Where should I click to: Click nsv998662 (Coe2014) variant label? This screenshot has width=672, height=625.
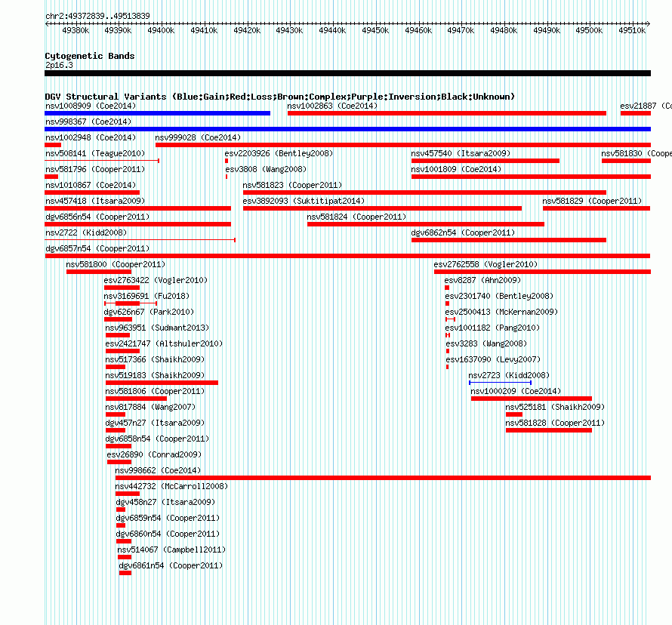(158, 470)
